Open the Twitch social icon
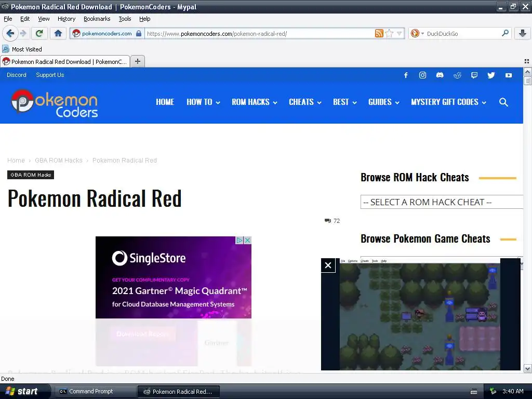The width and height of the screenshot is (532, 399). click(x=474, y=75)
